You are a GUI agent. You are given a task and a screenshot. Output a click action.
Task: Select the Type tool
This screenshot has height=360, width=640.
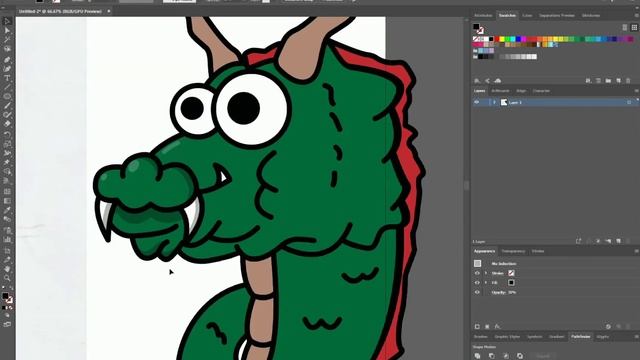(7, 78)
